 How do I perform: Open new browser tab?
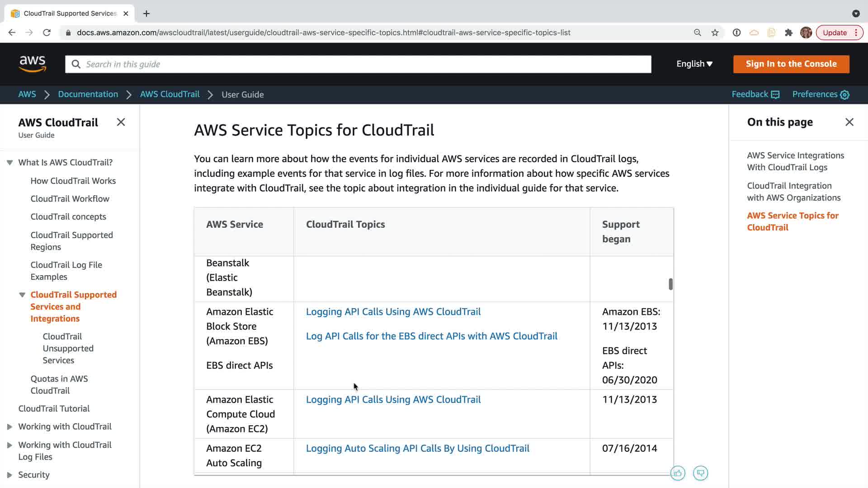tap(146, 14)
